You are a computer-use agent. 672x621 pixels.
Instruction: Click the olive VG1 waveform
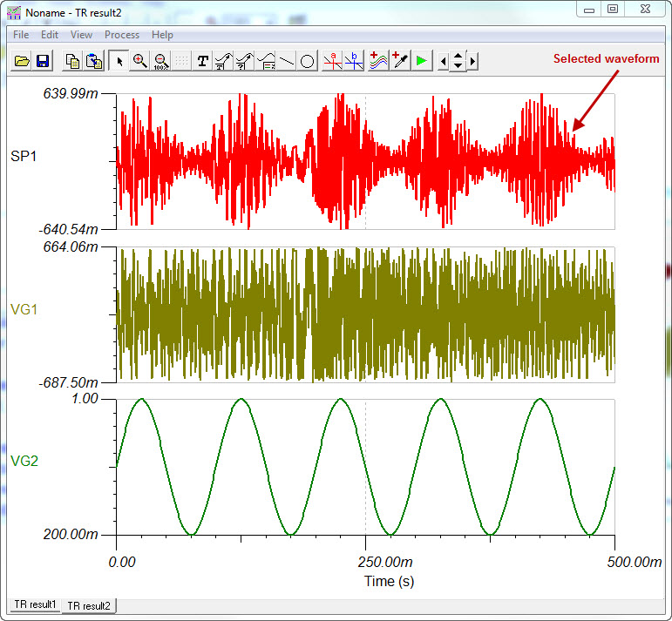[x=365, y=314]
